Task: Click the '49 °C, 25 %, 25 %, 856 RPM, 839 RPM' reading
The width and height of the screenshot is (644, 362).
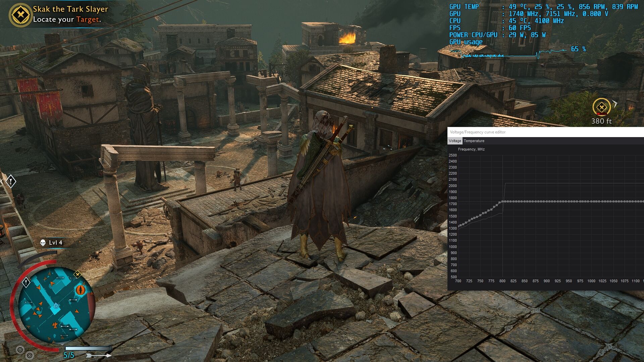Action: (x=573, y=7)
